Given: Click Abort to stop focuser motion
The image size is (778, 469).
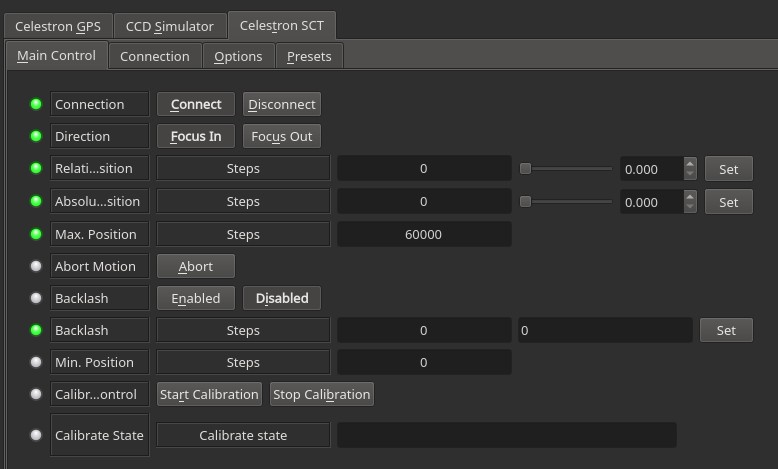Looking at the screenshot, I should click(196, 267).
